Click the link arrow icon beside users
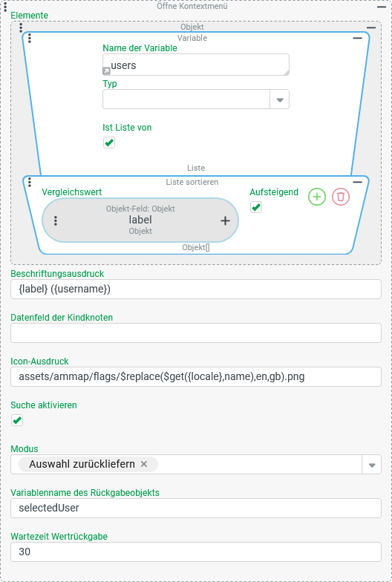 click(x=106, y=71)
